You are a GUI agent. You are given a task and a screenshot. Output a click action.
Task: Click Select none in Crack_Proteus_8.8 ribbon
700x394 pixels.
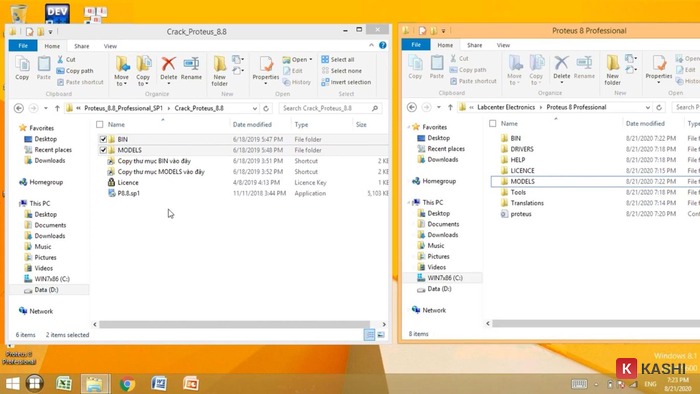(x=342, y=71)
